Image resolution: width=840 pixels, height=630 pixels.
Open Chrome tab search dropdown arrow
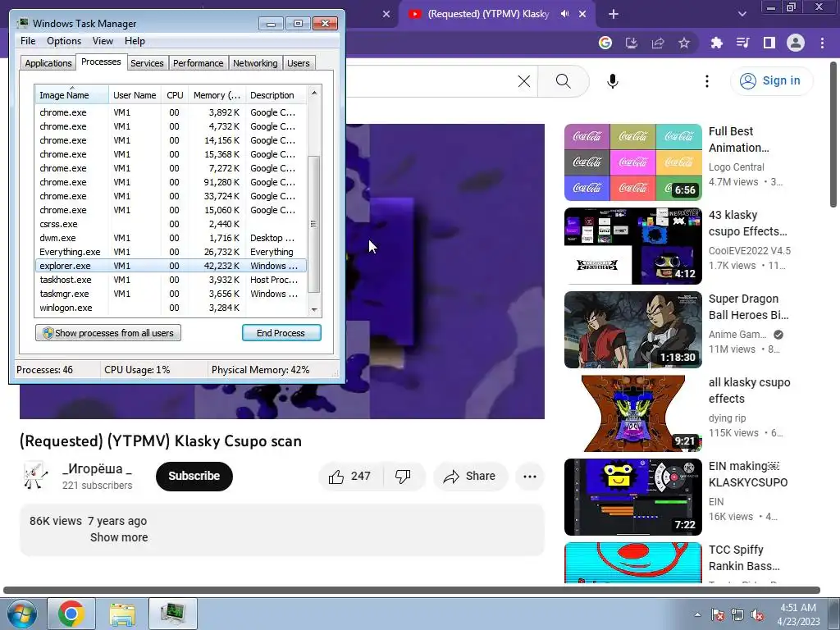(742, 14)
